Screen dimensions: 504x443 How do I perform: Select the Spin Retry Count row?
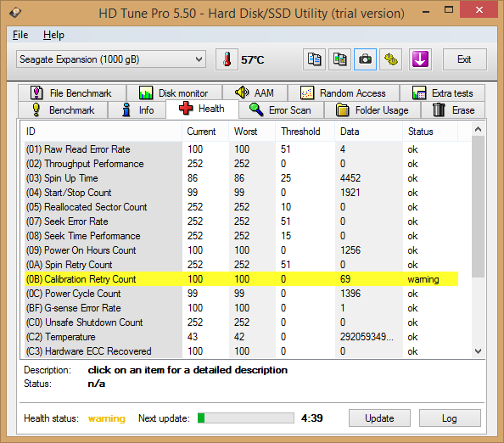point(241,265)
